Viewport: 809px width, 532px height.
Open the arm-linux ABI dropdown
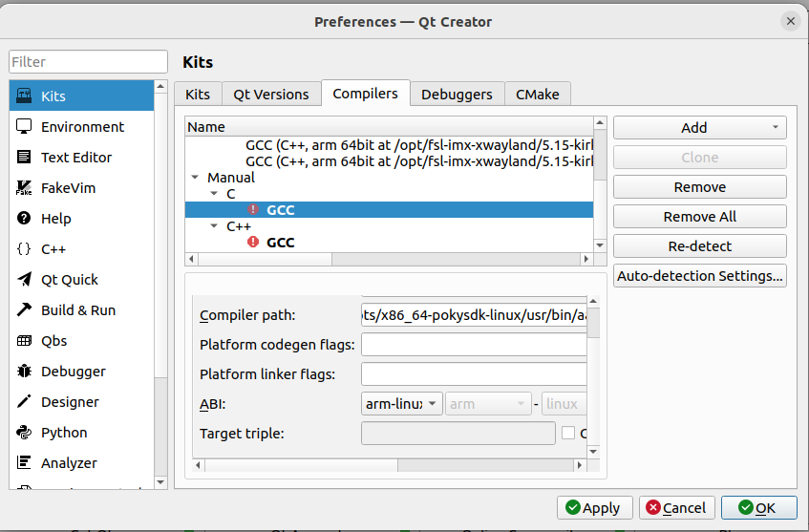pyautogui.click(x=401, y=404)
